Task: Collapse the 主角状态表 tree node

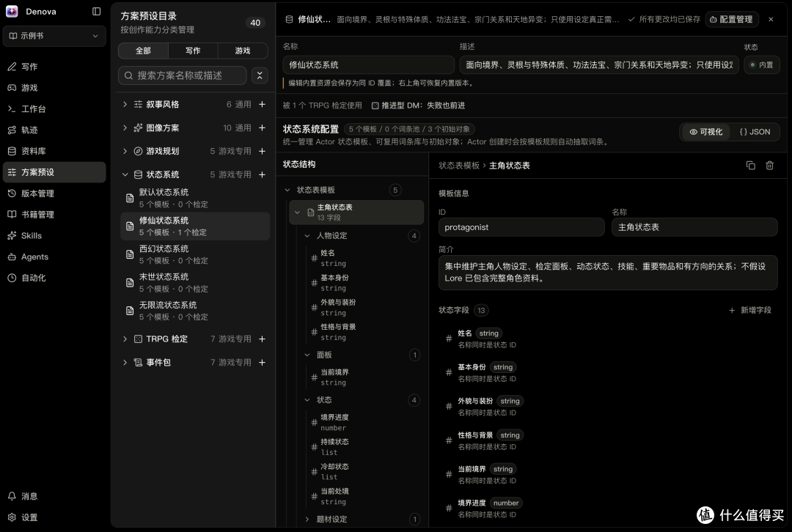Action: (297, 213)
